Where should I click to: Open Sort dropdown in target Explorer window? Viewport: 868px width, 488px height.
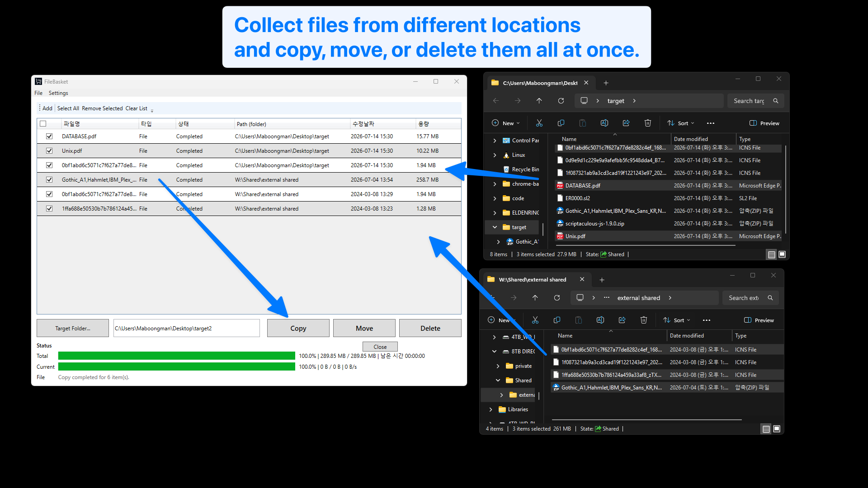(x=681, y=123)
